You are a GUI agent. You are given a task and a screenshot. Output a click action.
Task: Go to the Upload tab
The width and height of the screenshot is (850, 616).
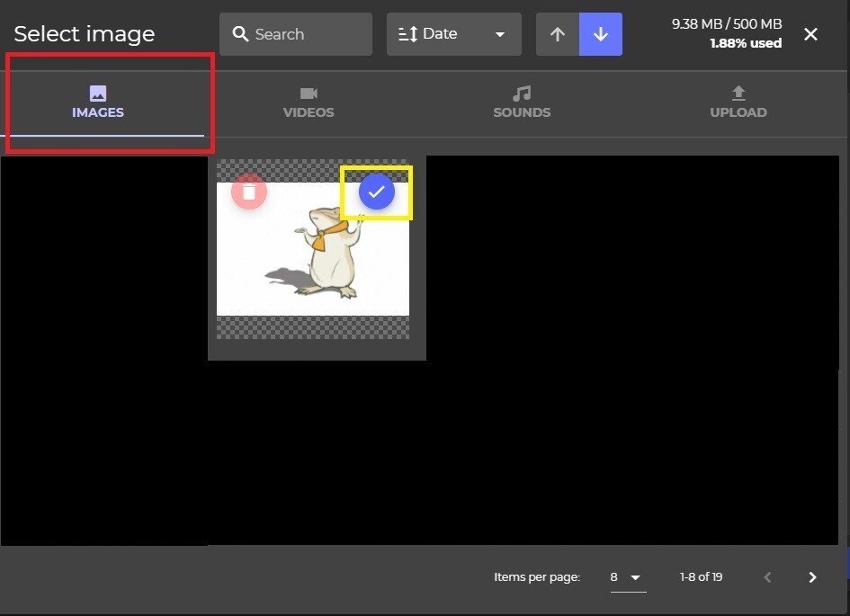point(738,103)
